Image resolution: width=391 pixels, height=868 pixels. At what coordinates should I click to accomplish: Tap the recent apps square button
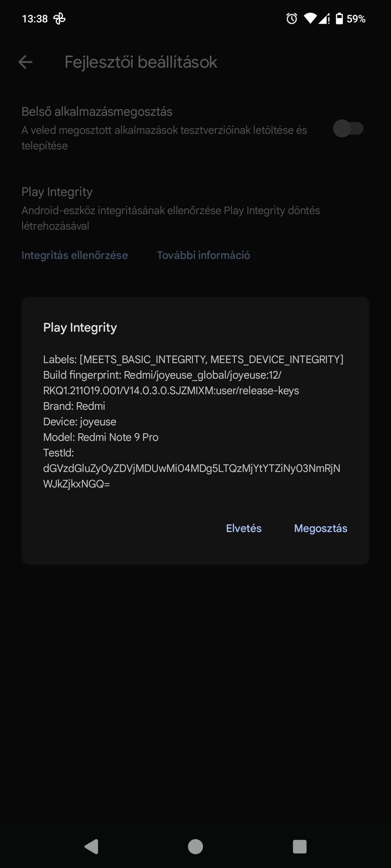coord(299,846)
